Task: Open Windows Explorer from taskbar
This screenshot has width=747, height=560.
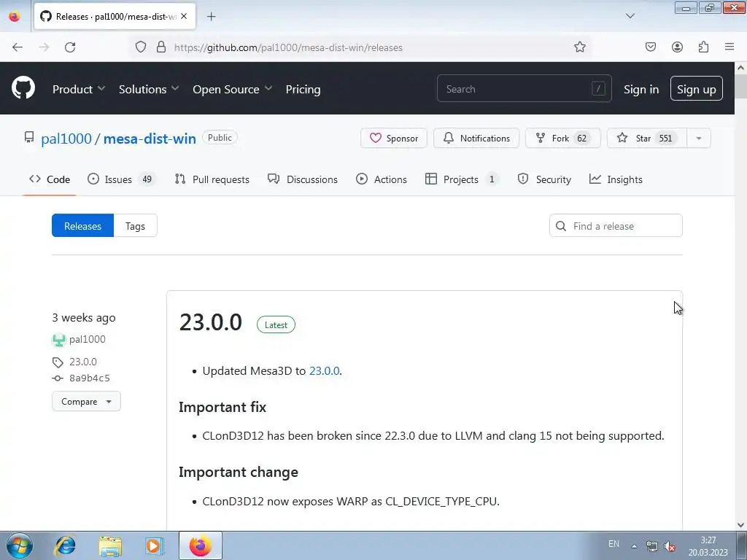Action: pyautogui.click(x=110, y=545)
